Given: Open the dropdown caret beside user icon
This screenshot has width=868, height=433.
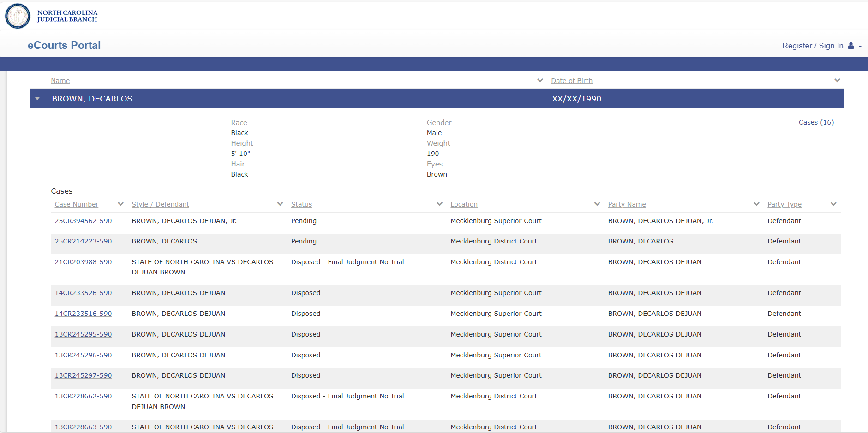Looking at the screenshot, I should [860, 47].
